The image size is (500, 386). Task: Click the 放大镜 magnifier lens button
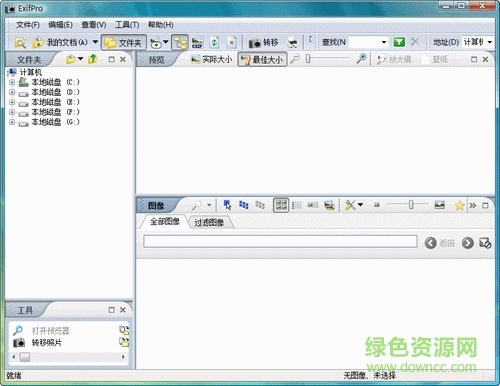[x=394, y=59]
